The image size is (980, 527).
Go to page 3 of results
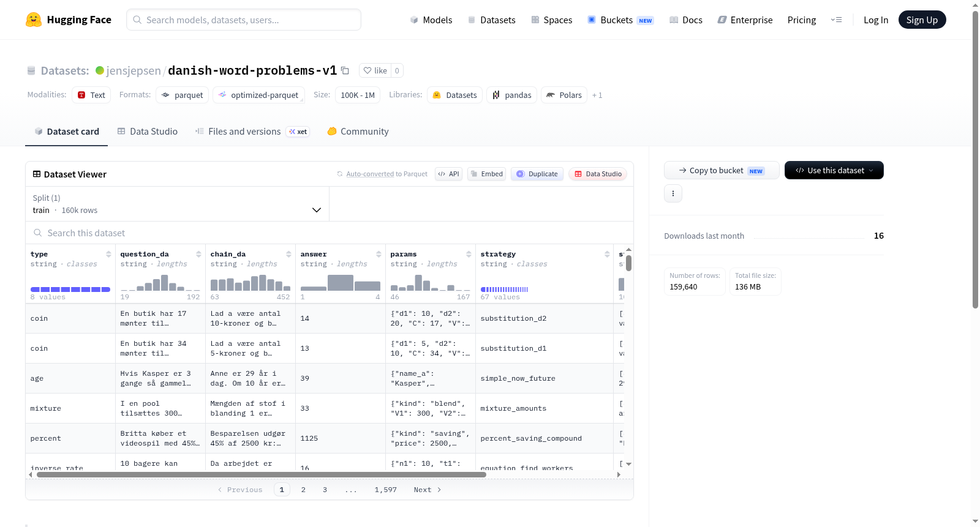coord(325,490)
